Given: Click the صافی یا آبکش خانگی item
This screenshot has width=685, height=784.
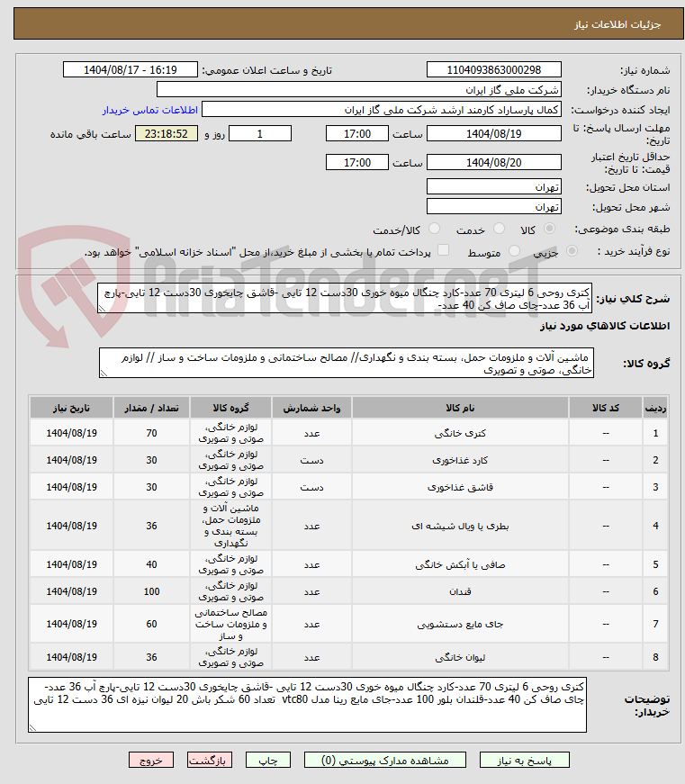Looking at the screenshot, I should pyautogui.click(x=460, y=564).
